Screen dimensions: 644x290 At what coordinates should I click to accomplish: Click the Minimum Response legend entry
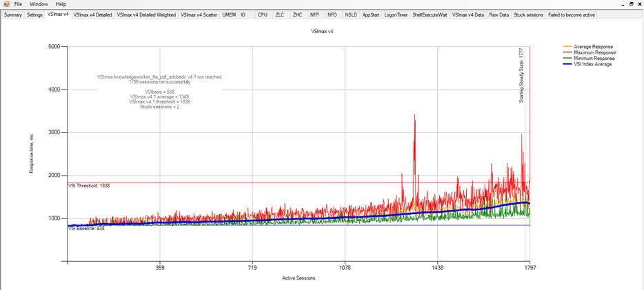(x=588, y=59)
